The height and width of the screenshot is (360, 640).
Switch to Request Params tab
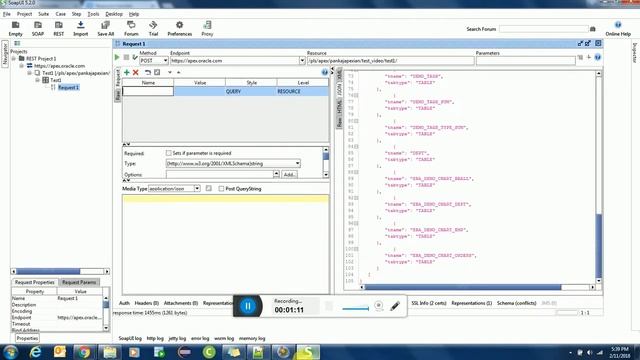click(79, 282)
